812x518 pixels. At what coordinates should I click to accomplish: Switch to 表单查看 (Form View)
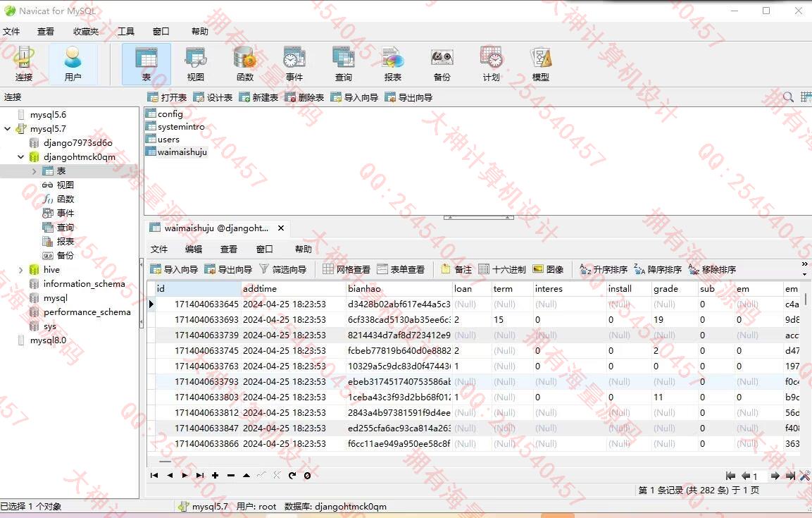[x=401, y=269]
